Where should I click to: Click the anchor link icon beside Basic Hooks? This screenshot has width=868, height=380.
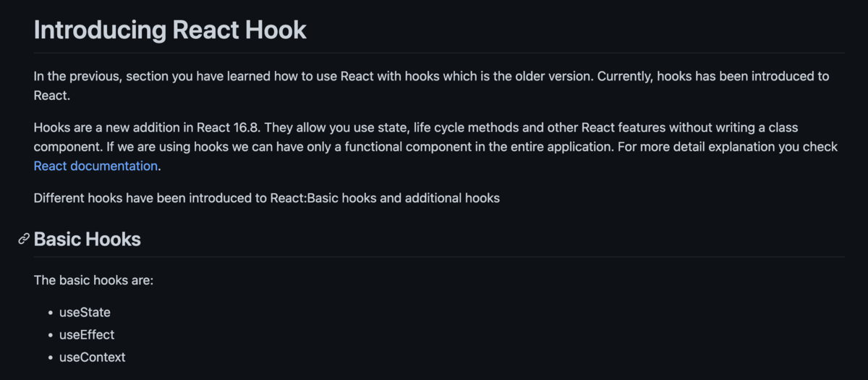click(24, 240)
